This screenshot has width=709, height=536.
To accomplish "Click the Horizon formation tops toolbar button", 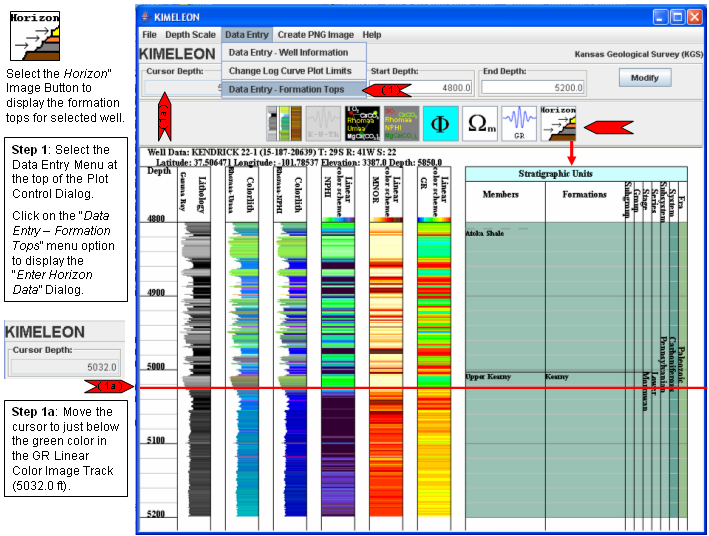I will point(558,124).
